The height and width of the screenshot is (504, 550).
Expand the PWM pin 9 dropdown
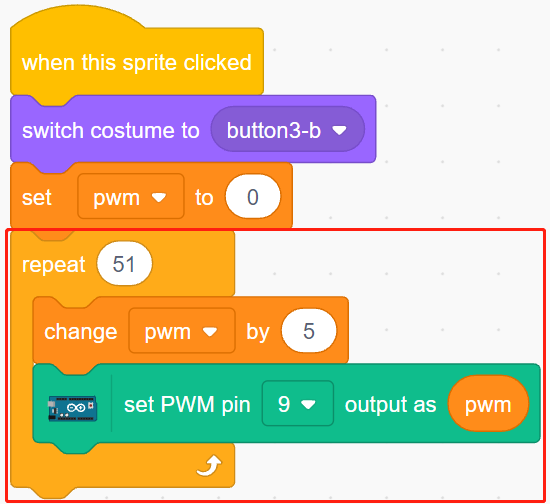click(297, 403)
